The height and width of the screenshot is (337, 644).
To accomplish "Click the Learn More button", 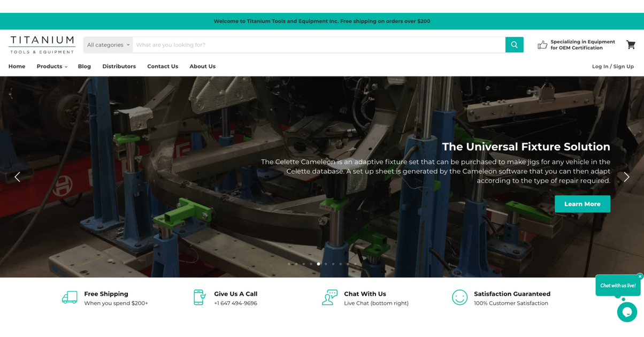I will pyautogui.click(x=582, y=204).
